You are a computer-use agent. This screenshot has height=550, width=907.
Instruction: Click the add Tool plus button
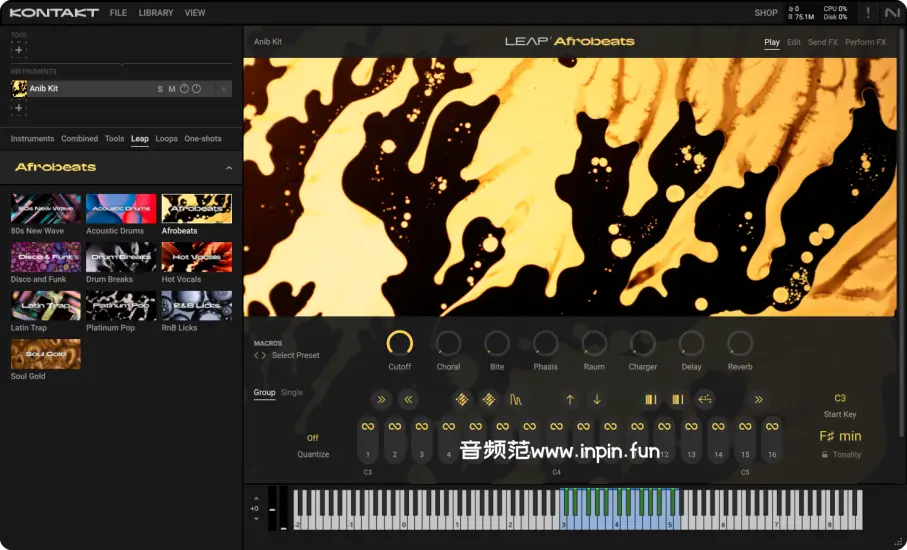coord(19,50)
